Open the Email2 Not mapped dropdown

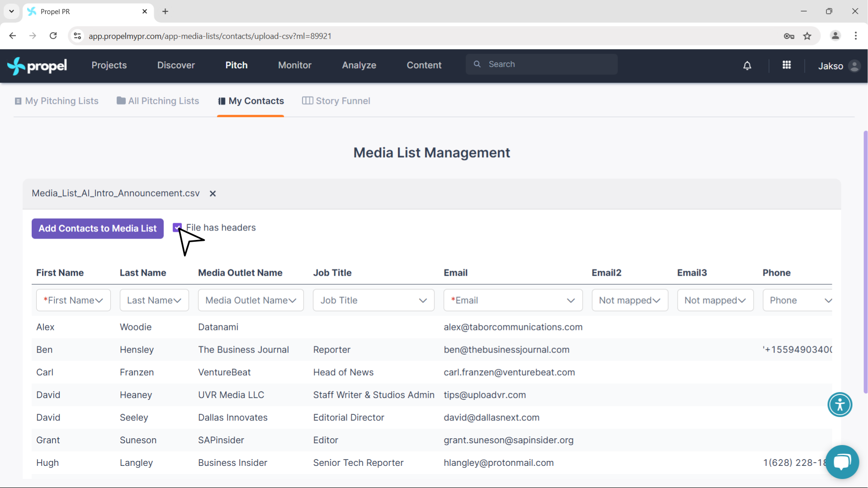pos(630,300)
